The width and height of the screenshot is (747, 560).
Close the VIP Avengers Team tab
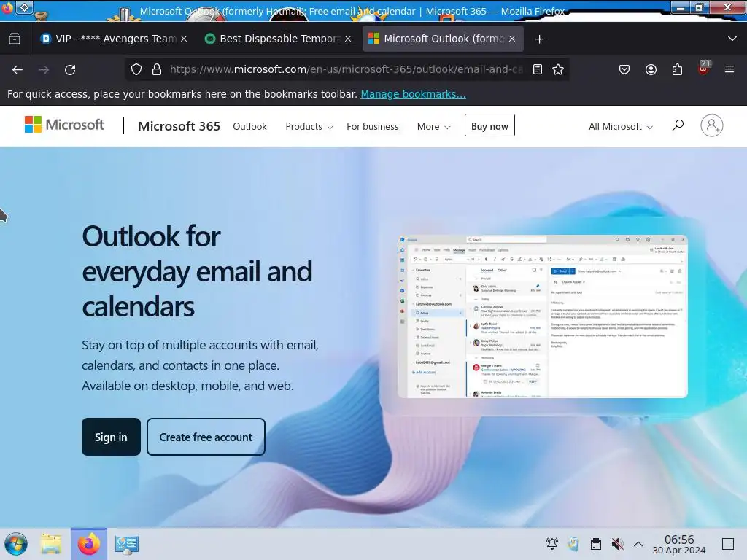pyautogui.click(x=184, y=39)
